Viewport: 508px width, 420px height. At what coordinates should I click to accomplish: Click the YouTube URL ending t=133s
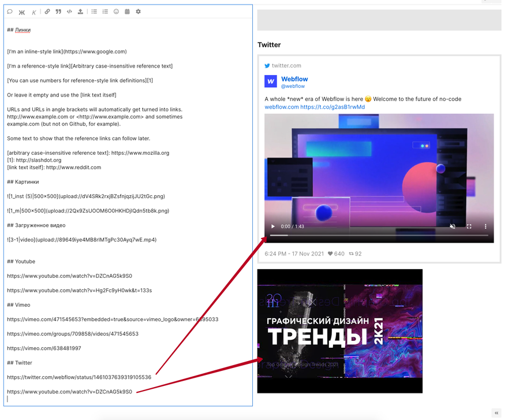80,291
